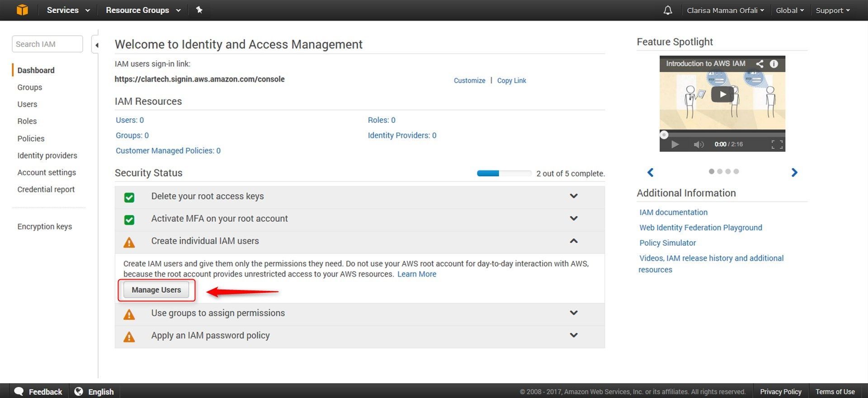The image size is (868, 398).
Task: Open the Support dropdown menu
Action: (833, 10)
